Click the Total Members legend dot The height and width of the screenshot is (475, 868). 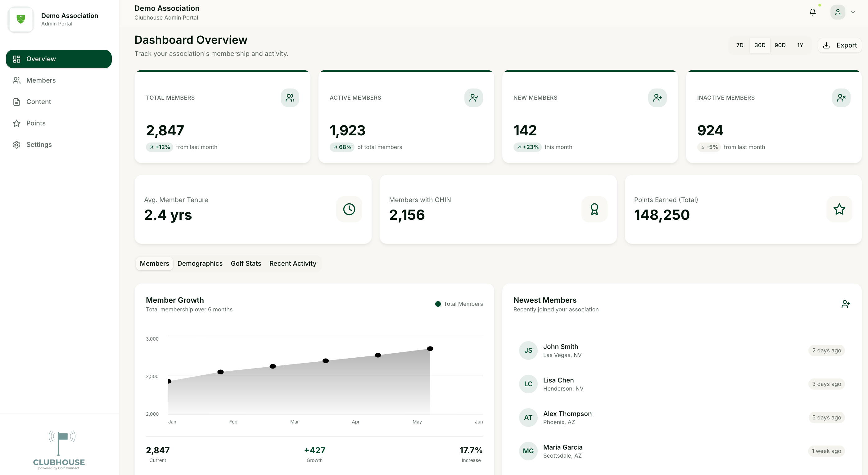[x=437, y=304]
